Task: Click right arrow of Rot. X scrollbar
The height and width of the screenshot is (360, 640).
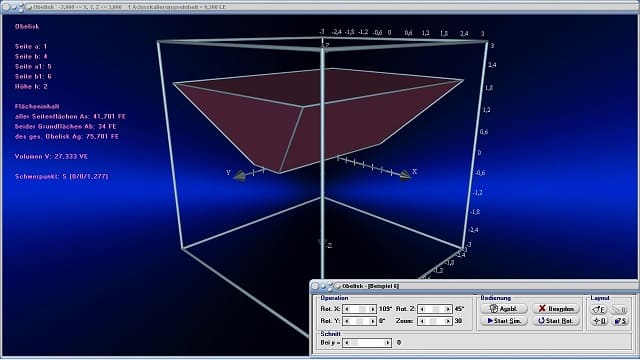Action: tap(372, 309)
